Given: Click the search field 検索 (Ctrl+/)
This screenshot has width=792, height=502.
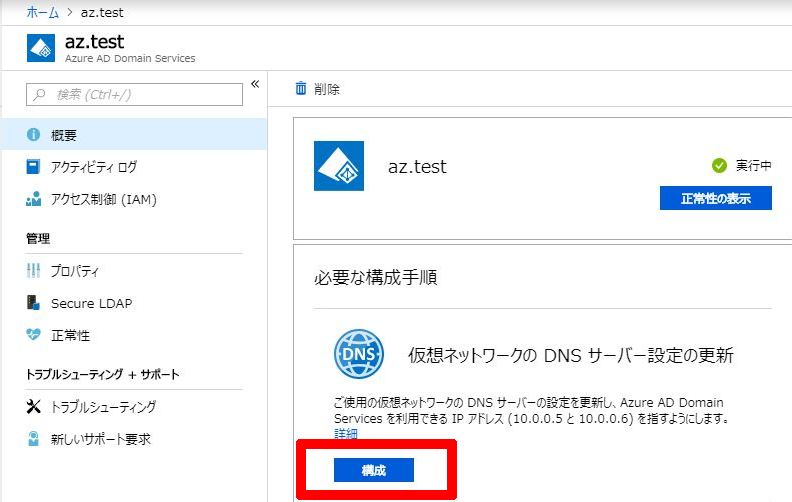Looking at the screenshot, I should [134, 94].
